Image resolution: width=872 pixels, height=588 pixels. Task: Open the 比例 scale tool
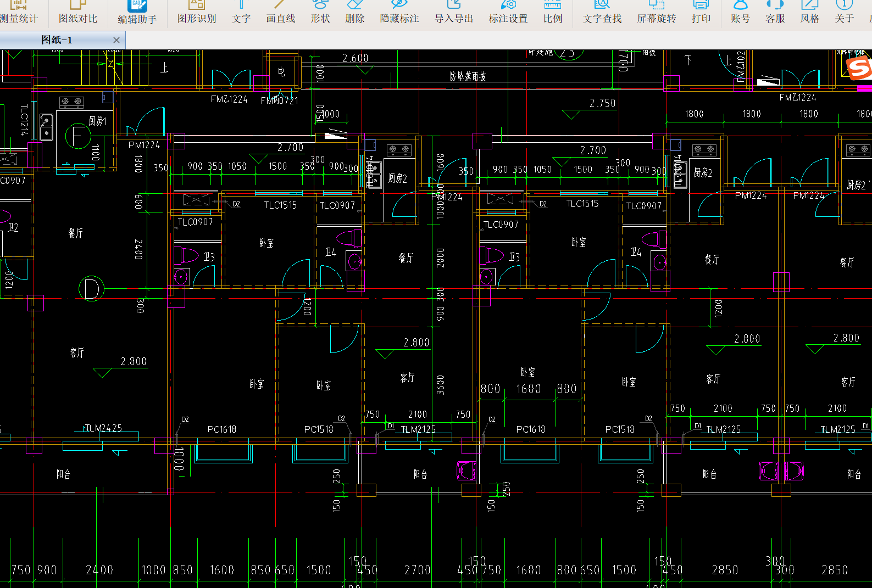tap(553, 12)
